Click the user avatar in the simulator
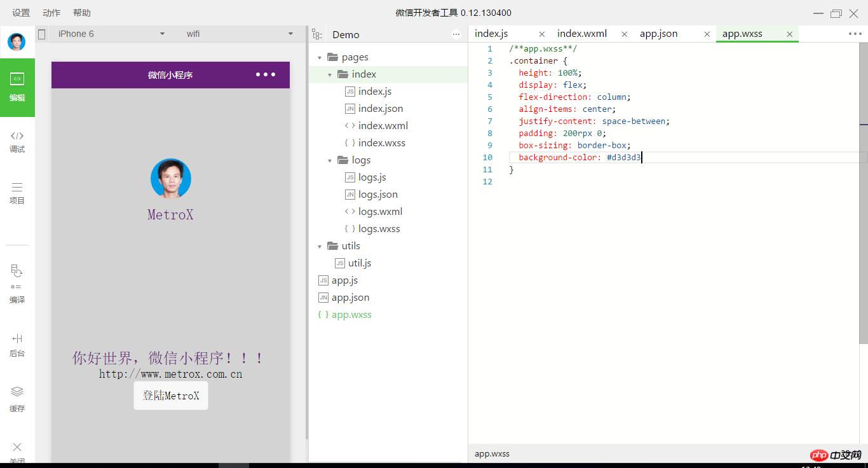The image size is (868, 468). [170, 179]
